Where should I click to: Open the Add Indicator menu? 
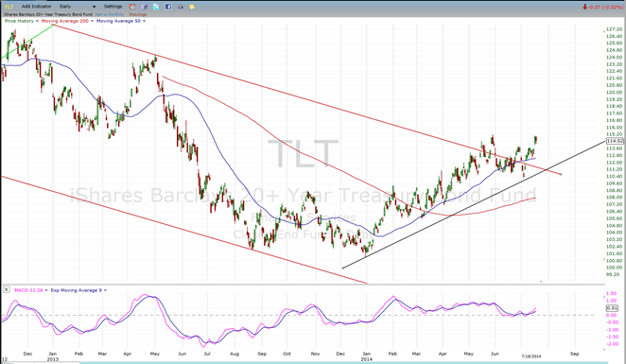tap(36, 7)
